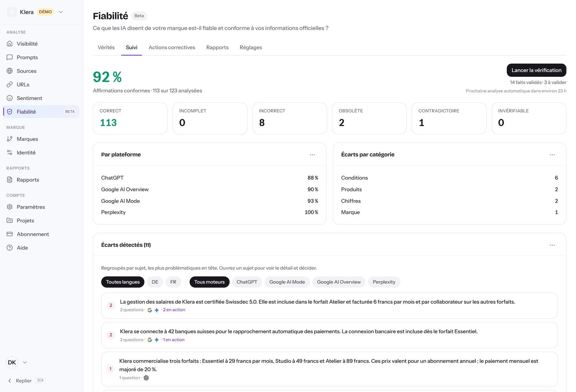Open the DK user menu chevron

pos(25,362)
